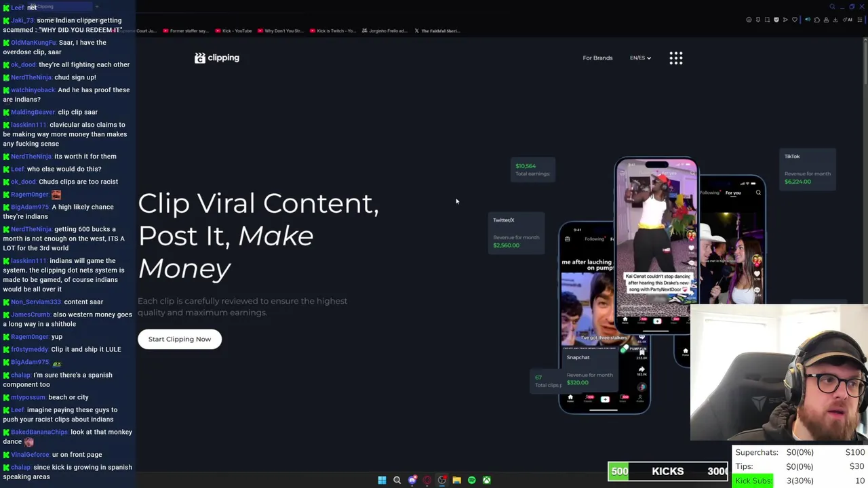
Task: Click username watchinyoback in chat
Action: [33, 89]
